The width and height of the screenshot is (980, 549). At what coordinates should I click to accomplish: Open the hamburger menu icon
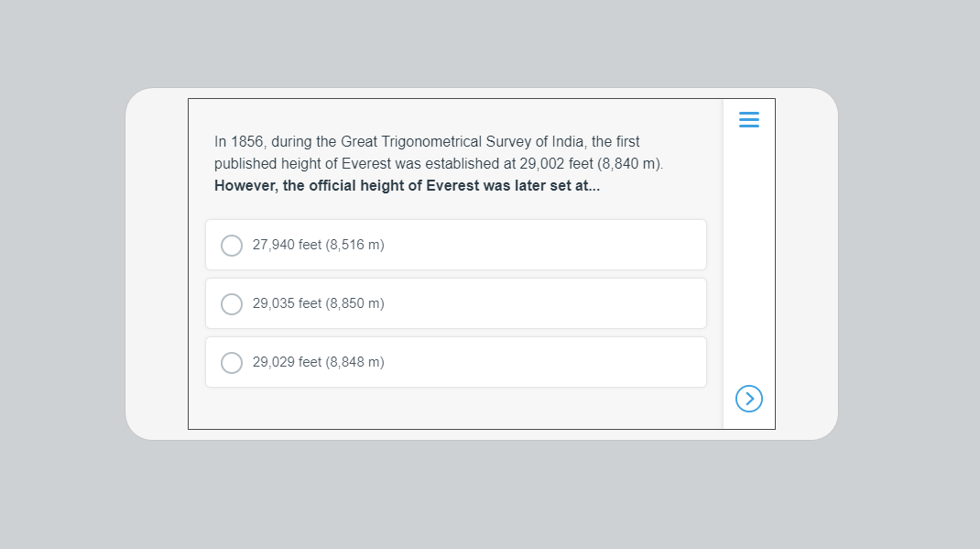[x=748, y=120]
